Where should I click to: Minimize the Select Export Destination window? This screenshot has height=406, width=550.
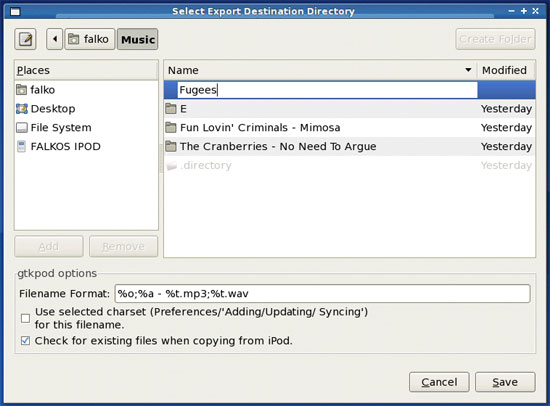tap(511, 11)
